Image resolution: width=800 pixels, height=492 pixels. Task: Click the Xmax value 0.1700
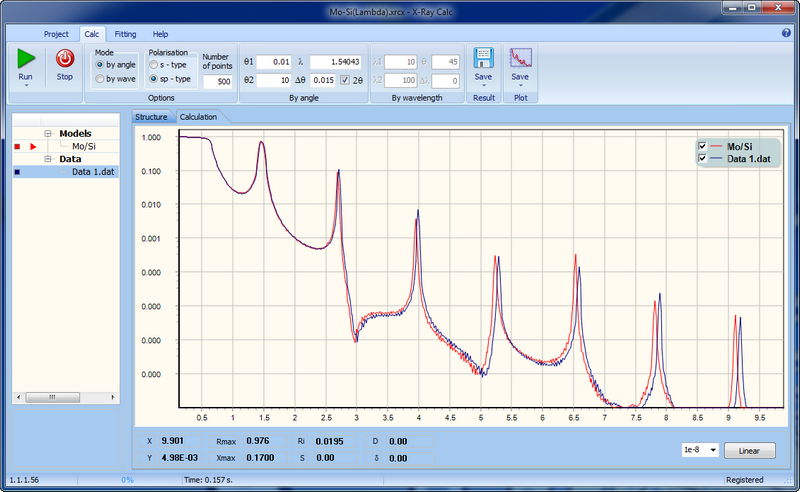tap(260, 458)
